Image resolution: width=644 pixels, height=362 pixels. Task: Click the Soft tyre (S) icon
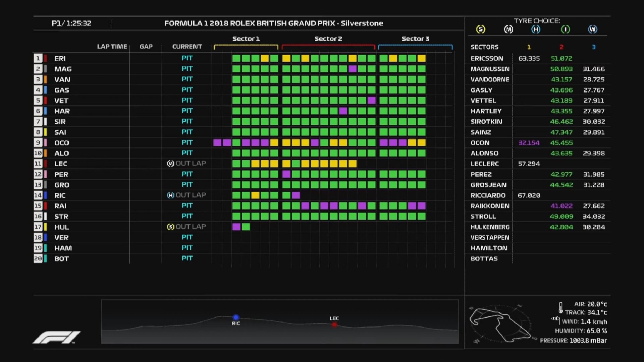tap(480, 29)
